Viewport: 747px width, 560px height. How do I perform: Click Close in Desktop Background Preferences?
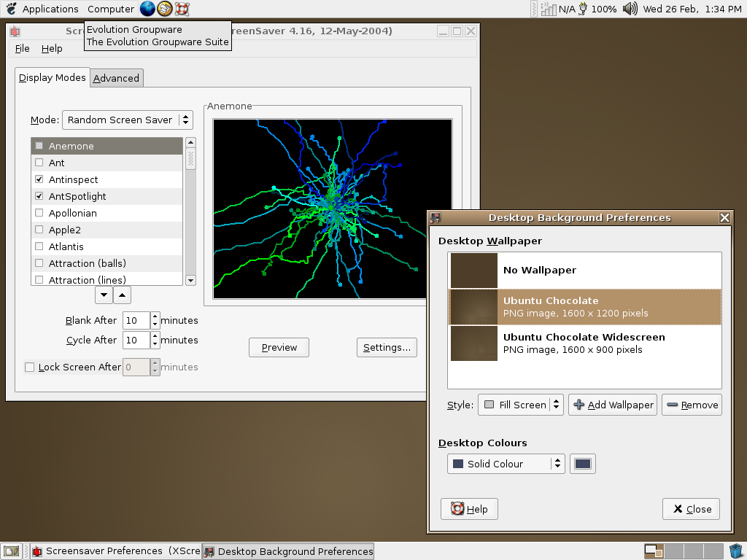click(x=692, y=509)
